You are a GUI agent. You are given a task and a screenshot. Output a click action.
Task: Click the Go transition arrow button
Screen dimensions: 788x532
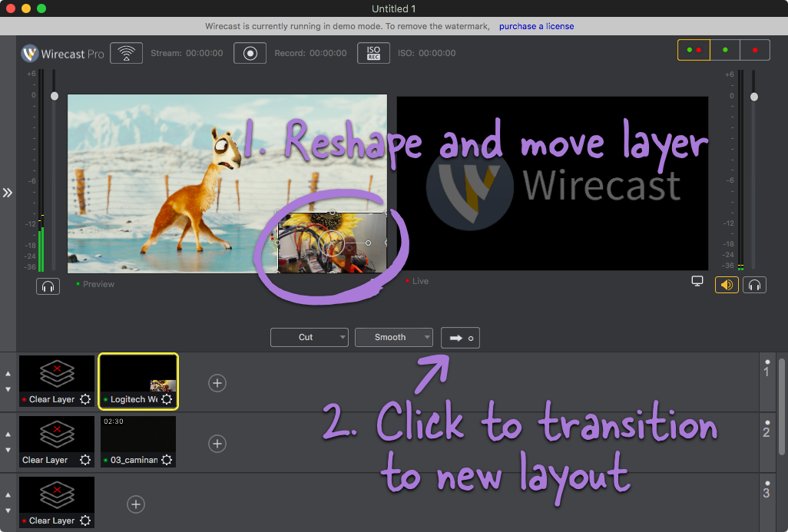pyautogui.click(x=460, y=338)
